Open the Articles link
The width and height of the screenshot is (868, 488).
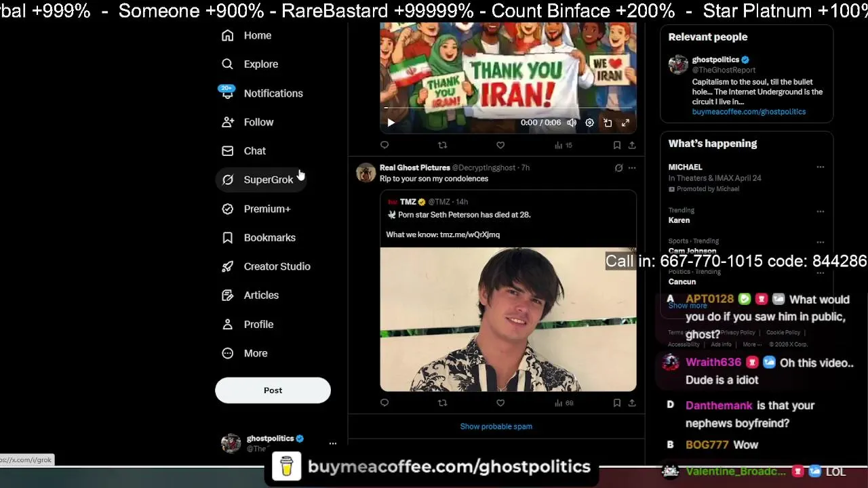pyautogui.click(x=261, y=295)
